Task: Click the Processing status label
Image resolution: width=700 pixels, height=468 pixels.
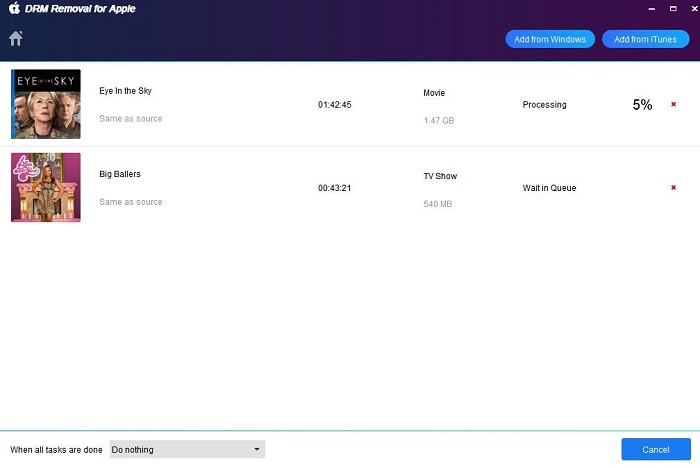Action: (544, 105)
